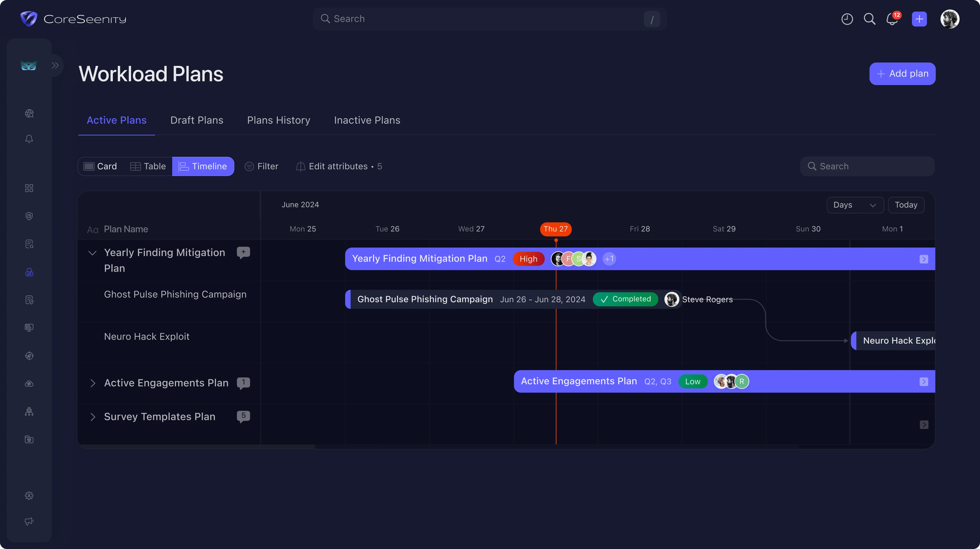Switch to the Inactive Plans tab
This screenshot has width=980, height=549.
point(367,120)
